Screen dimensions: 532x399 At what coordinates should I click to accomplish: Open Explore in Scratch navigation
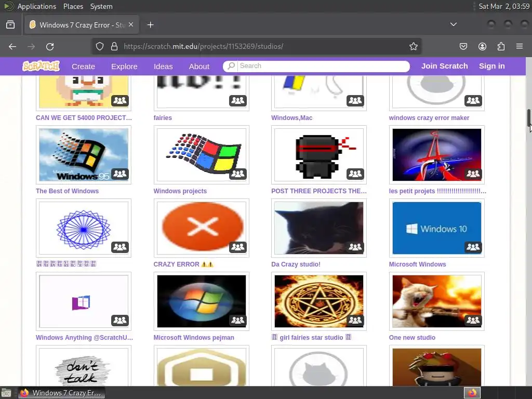[x=124, y=66]
